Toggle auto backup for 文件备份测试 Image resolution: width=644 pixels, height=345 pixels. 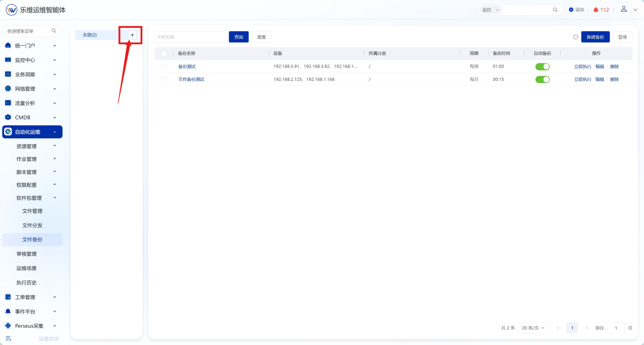click(542, 79)
